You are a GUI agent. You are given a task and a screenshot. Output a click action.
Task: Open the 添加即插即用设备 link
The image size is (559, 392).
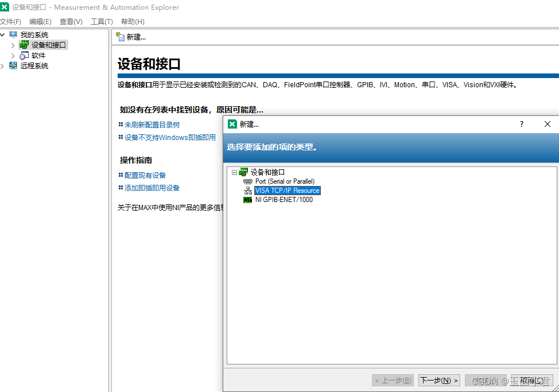coord(152,188)
